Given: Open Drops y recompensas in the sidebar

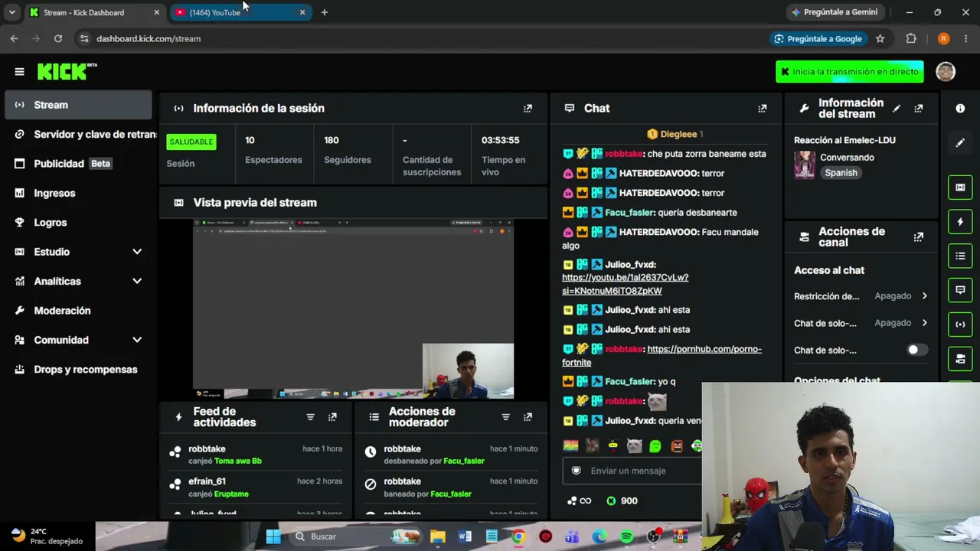Looking at the screenshot, I should click(x=78, y=370).
